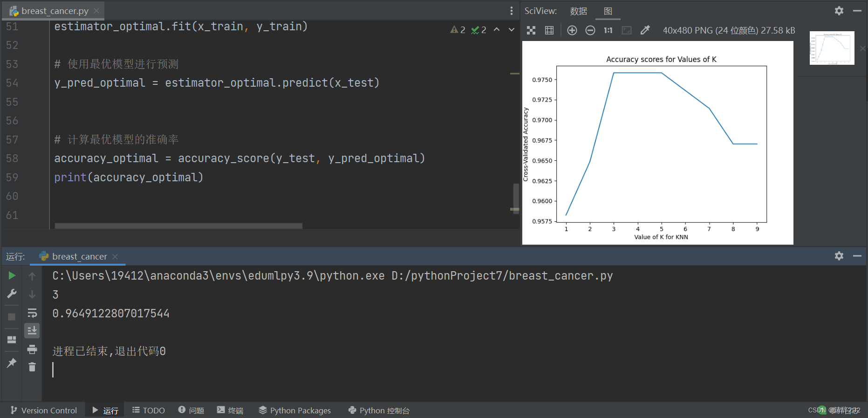868x418 pixels.
Task: Select the color picker eyedropper tool
Action: pos(645,30)
